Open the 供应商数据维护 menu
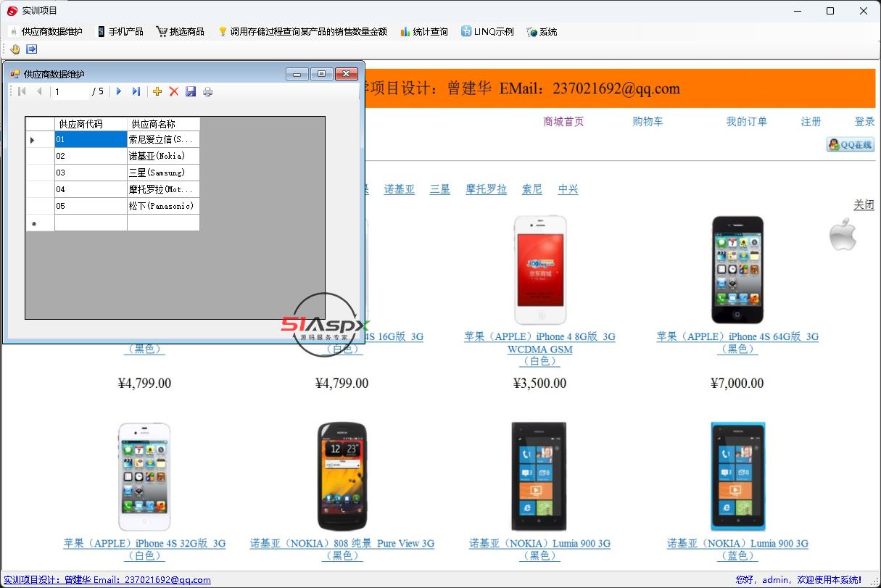Viewport: 881px width, 588px height. 46,32
